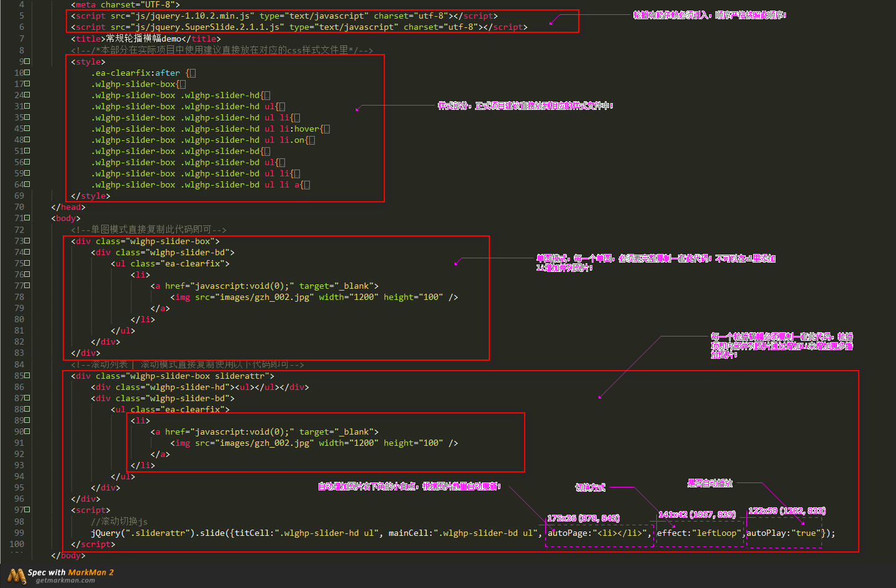Click the '//滚动切换js' comment

click(x=119, y=522)
